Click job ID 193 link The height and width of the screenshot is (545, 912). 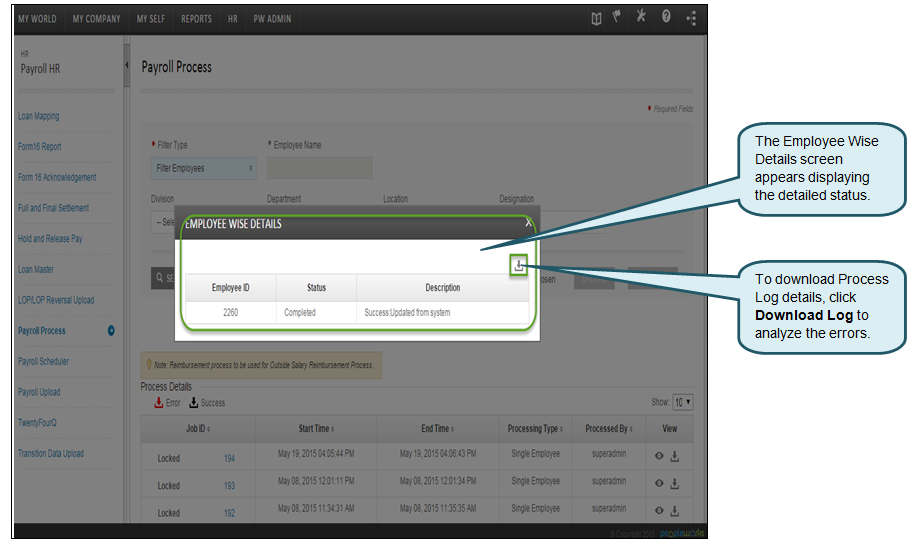(x=229, y=485)
